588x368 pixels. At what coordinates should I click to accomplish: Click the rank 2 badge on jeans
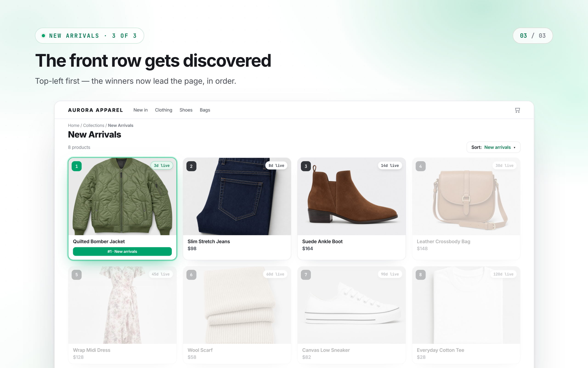[191, 166]
